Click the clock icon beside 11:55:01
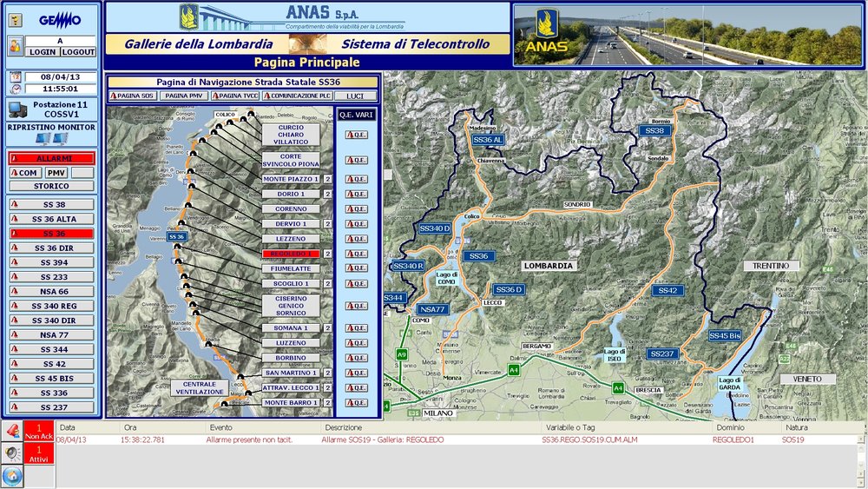This screenshot has width=868, height=489. tap(16, 89)
